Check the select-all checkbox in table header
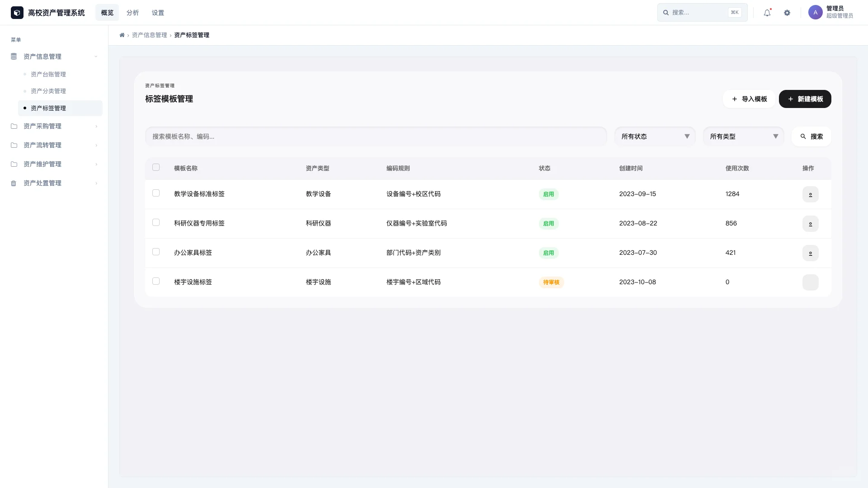Image resolution: width=868 pixels, height=488 pixels. [x=156, y=168]
